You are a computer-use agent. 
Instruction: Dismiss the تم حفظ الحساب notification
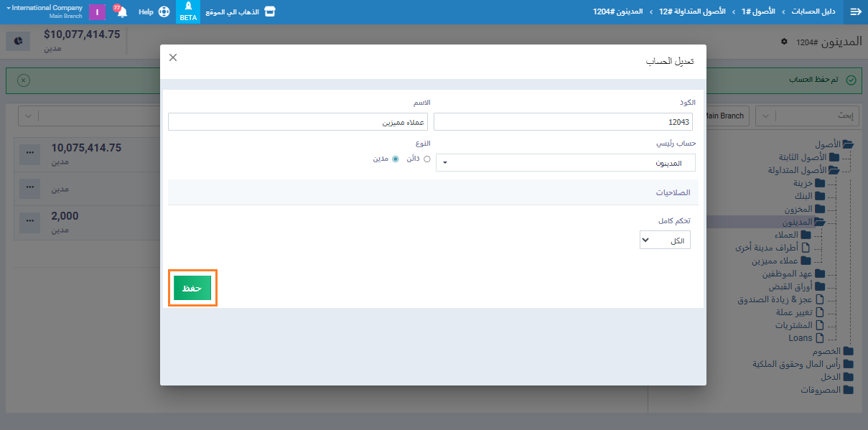(x=24, y=80)
